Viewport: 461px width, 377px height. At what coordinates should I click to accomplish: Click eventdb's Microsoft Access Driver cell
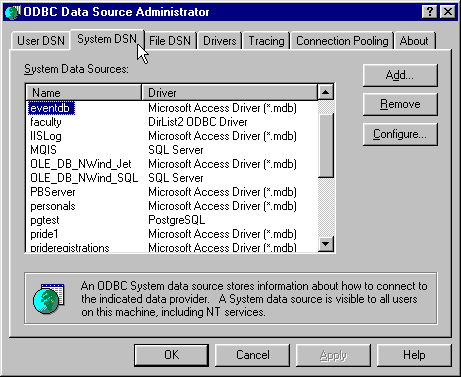pos(222,108)
